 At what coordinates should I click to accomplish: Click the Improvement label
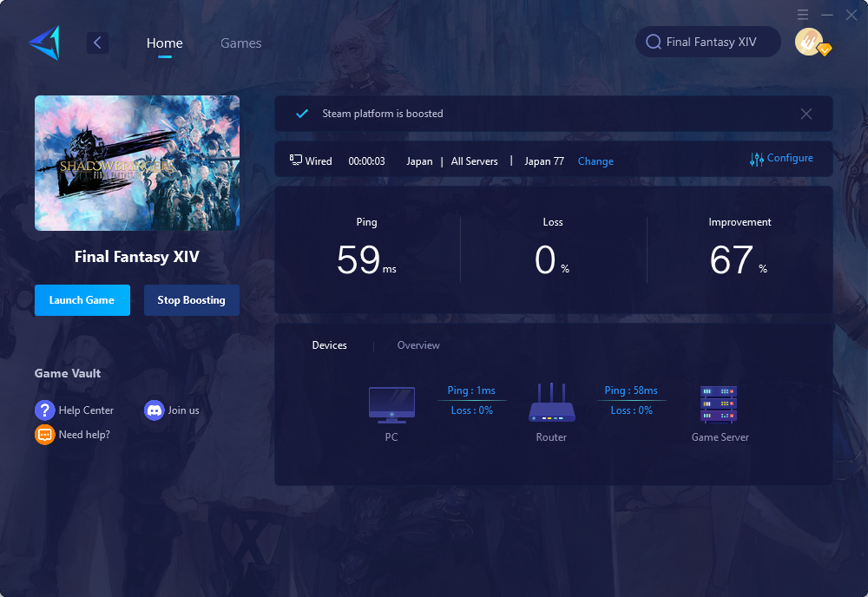740,222
